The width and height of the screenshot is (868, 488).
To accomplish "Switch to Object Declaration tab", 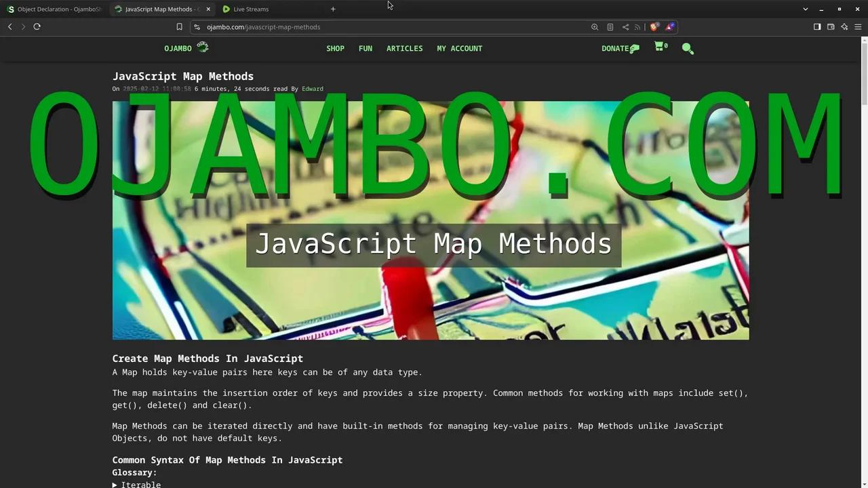I will coord(54,9).
